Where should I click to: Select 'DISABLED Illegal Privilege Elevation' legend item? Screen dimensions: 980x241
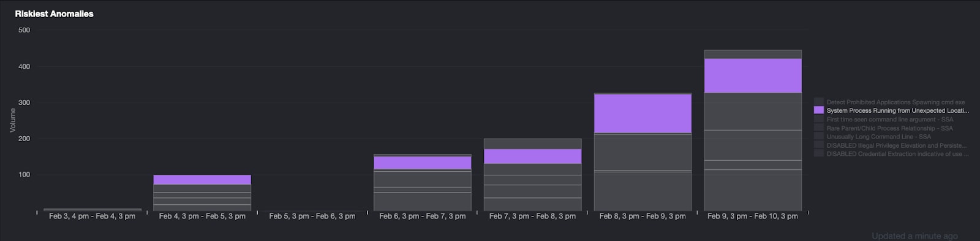click(897, 145)
